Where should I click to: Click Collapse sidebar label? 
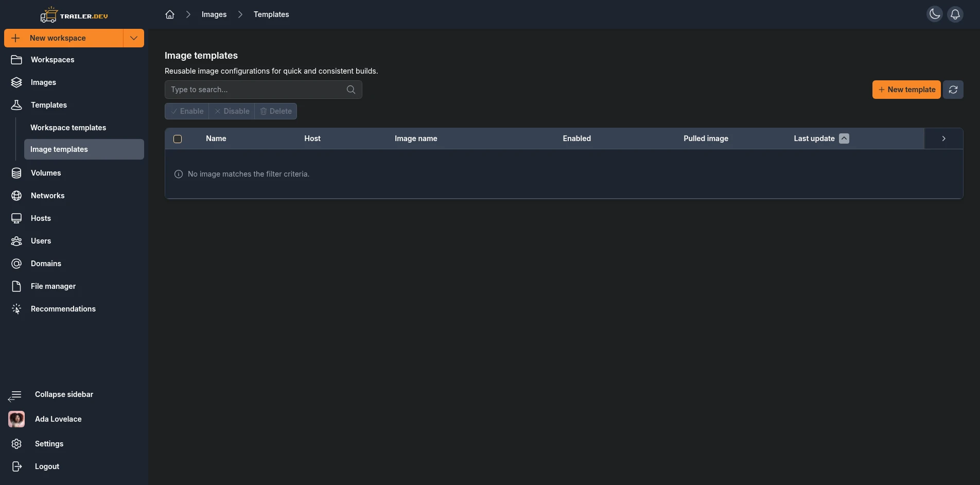pyautogui.click(x=64, y=394)
